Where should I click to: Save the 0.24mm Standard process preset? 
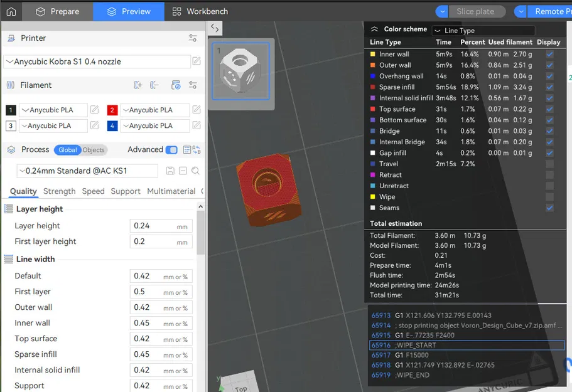tap(170, 171)
